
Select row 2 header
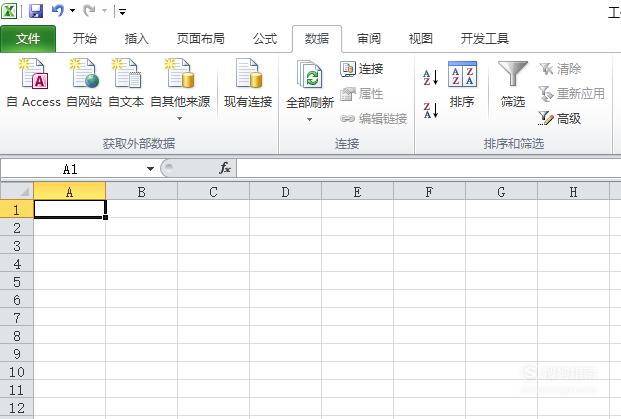point(17,227)
